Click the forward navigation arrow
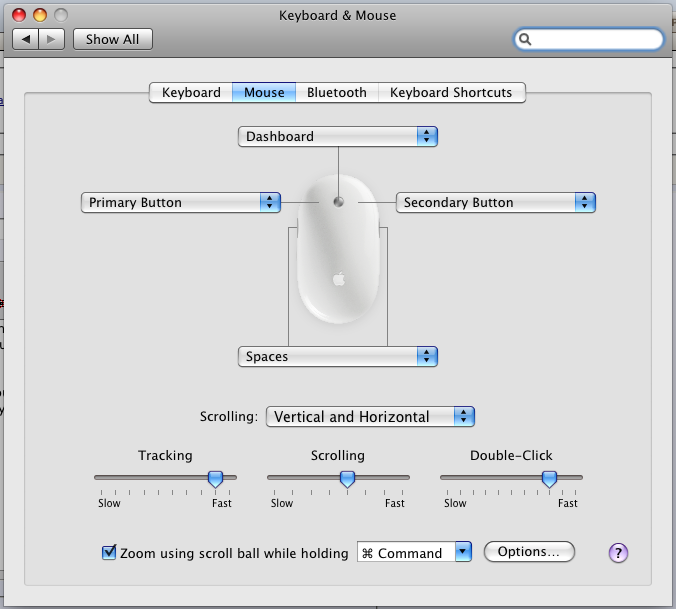 pyautogui.click(x=52, y=39)
